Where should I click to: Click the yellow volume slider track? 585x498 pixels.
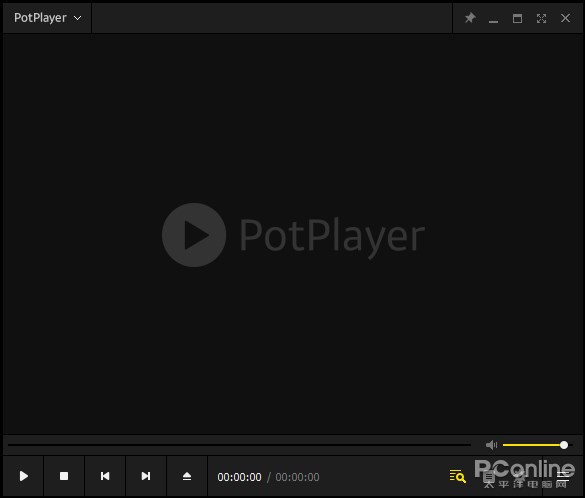533,445
